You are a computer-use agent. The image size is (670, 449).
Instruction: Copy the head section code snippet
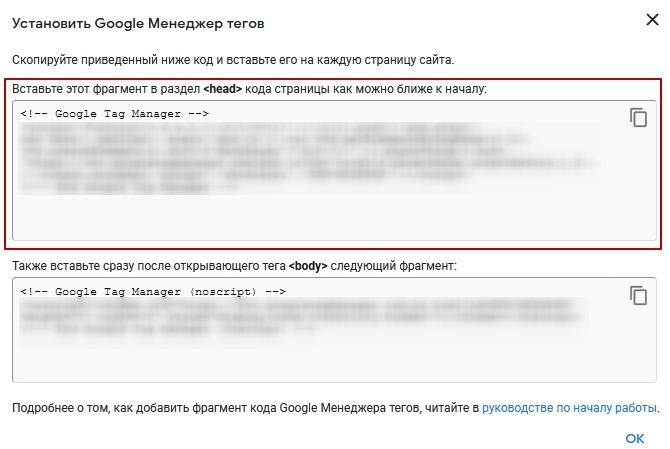coord(638,117)
